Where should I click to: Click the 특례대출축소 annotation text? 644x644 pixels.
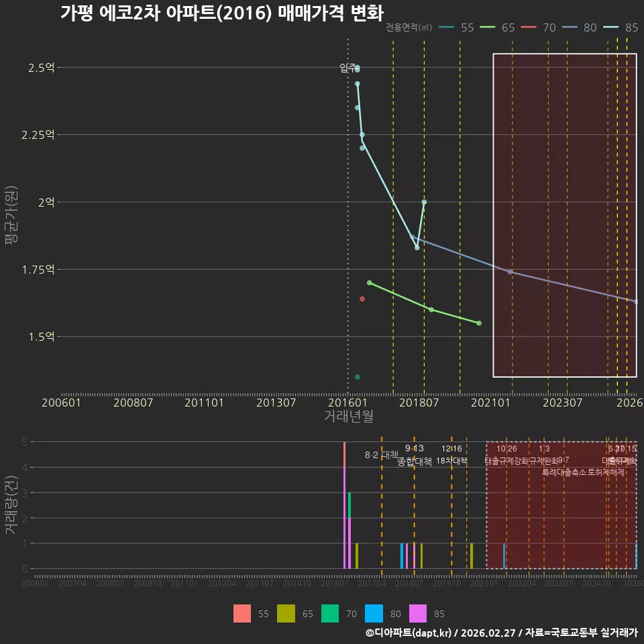[564, 472]
